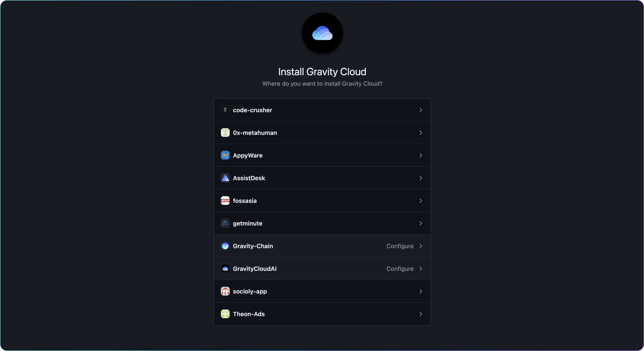Click the Gravity-Chain sphere icon
The width and height of the screenshot is (644, 351).
tap(225, 246)
